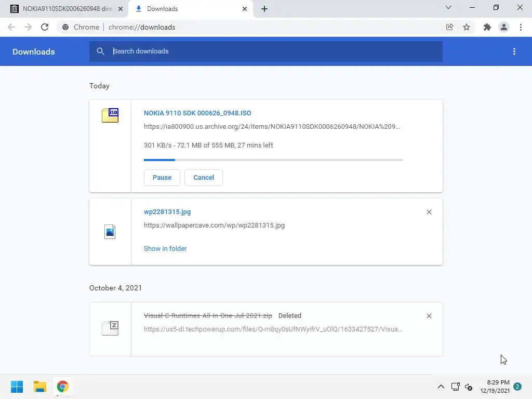Go forward with the forward arrow
Image resolution: width=532 pixels, height=399 pixels.
[x=28, y=27]
